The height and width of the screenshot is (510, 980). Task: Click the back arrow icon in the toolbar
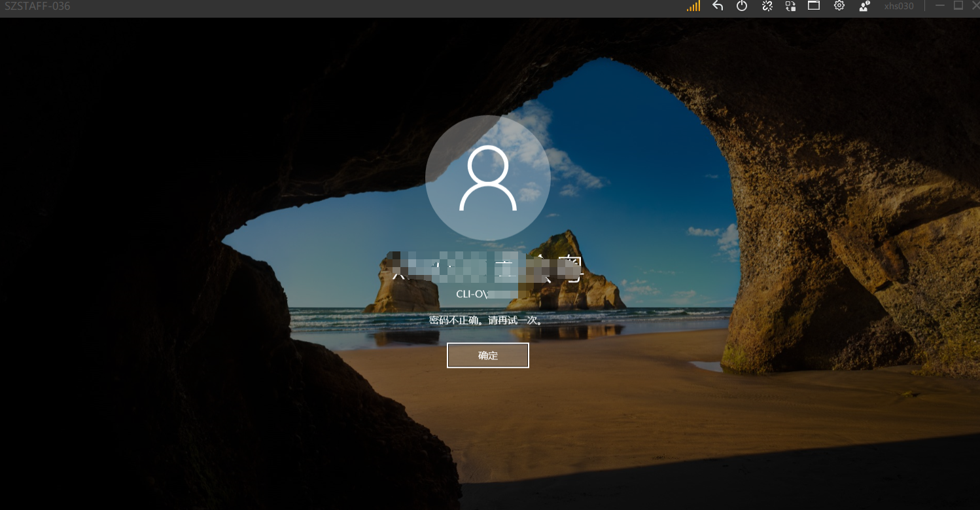[x=718, y=6]
